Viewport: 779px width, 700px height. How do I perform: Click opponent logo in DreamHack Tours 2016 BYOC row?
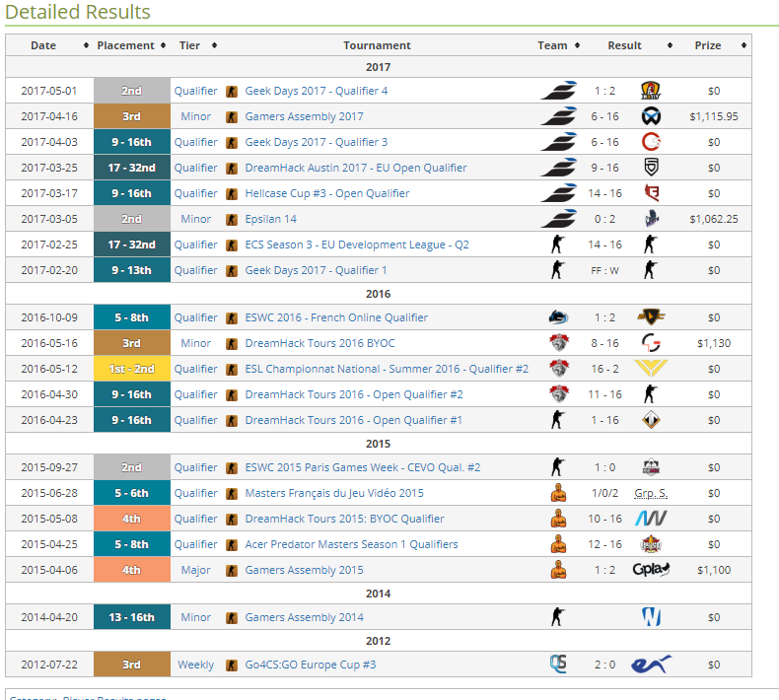651,343
